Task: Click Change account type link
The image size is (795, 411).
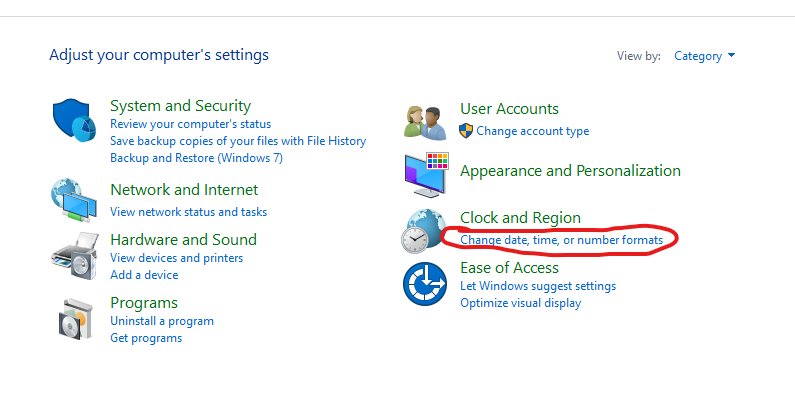Action: [x=532, y=131]
